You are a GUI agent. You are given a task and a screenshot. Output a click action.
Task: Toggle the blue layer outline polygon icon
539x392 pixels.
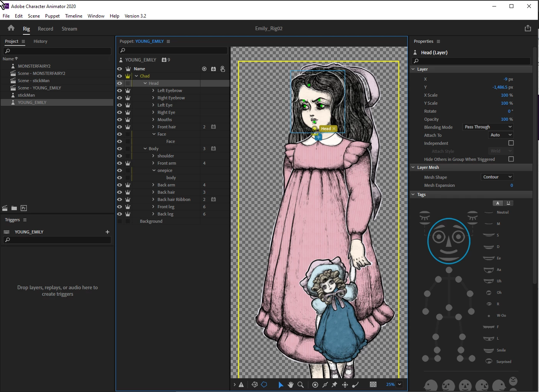click(x=264, y=385)
